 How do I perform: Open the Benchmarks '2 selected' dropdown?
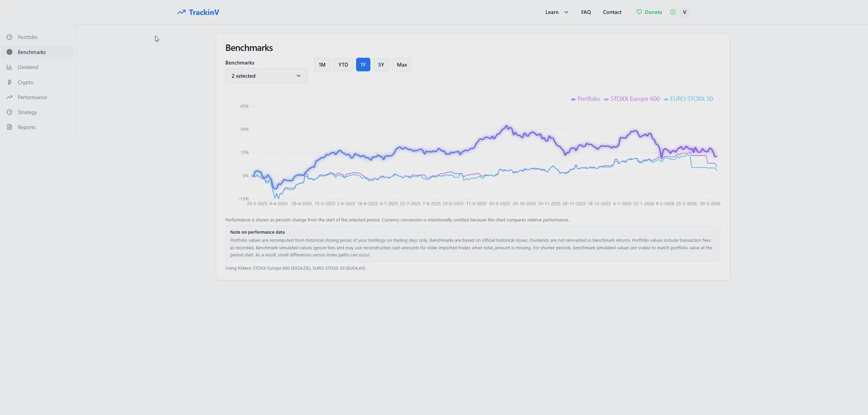(x=266, y=76)
